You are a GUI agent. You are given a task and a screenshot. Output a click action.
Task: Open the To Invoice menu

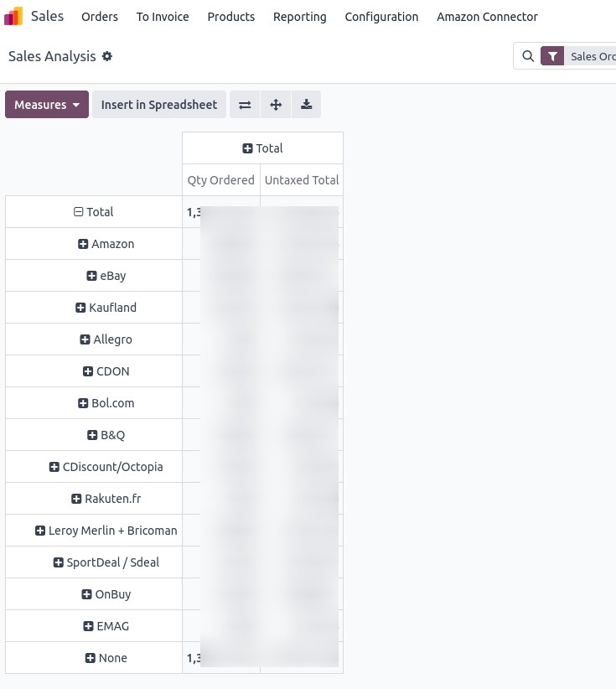click(x=163, y=17)
